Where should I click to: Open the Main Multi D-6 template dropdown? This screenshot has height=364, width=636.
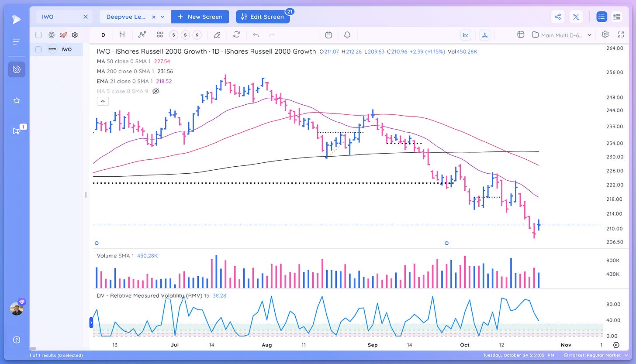(562, 35)
